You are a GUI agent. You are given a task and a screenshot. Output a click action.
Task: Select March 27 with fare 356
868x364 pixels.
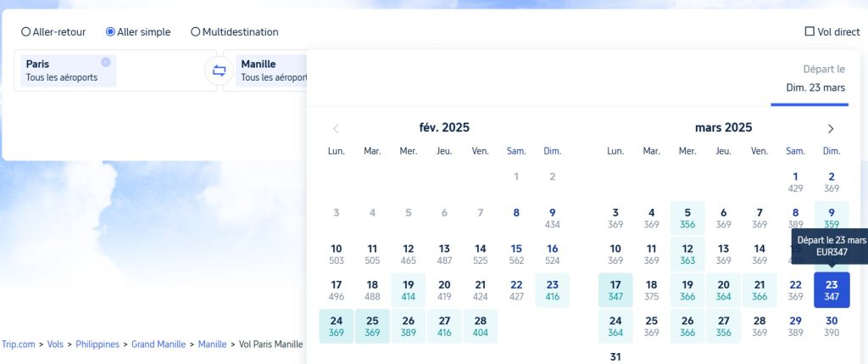(x=724, y=327)
